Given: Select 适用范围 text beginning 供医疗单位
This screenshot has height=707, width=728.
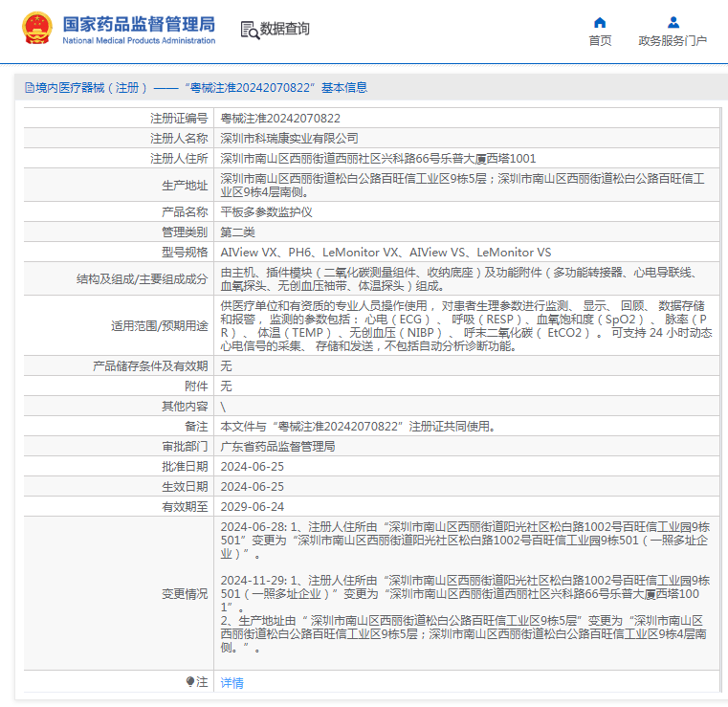Looking at the screenshot, I should [x=466, y=326].
